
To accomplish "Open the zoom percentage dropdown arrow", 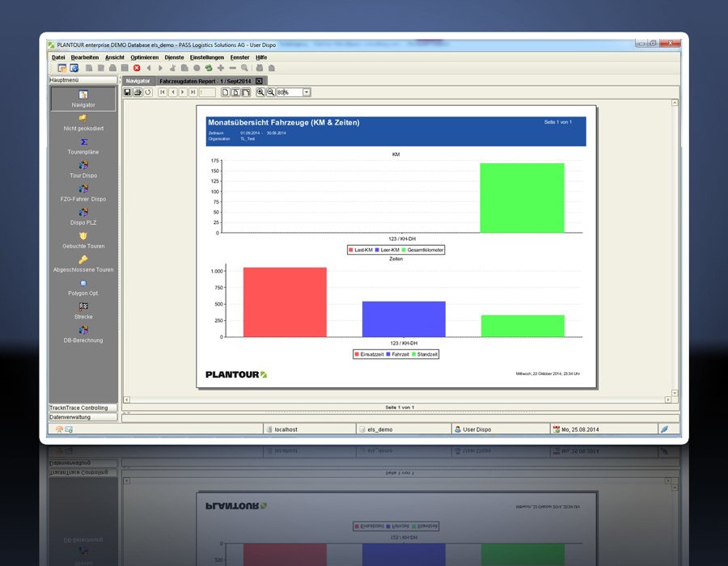I will 307,92.
